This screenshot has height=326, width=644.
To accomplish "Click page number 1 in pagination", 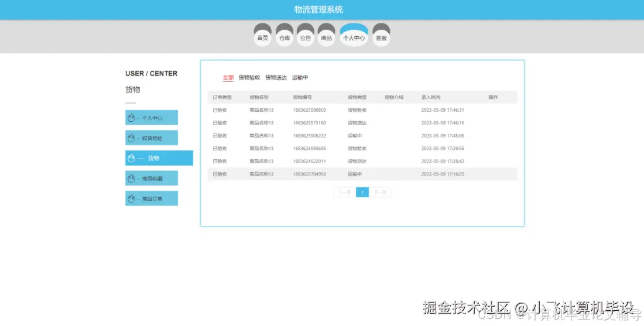I will (362, 192).
